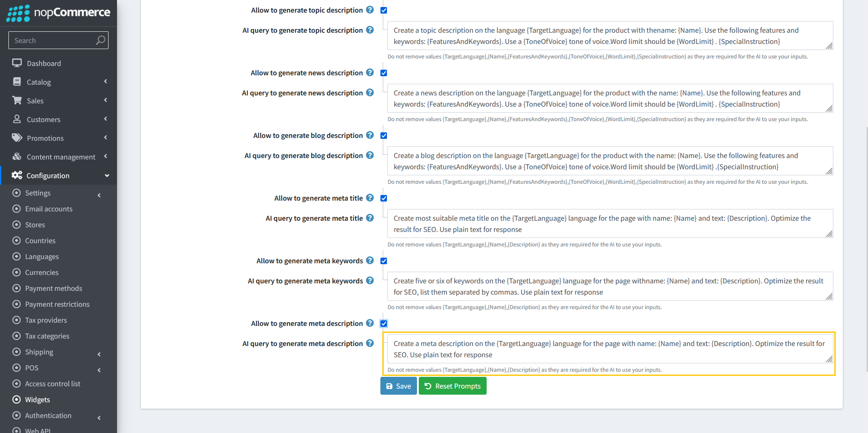Open the Payment methods page
The height and width of the screenshot is (433, 868).
tap(53, 288)
